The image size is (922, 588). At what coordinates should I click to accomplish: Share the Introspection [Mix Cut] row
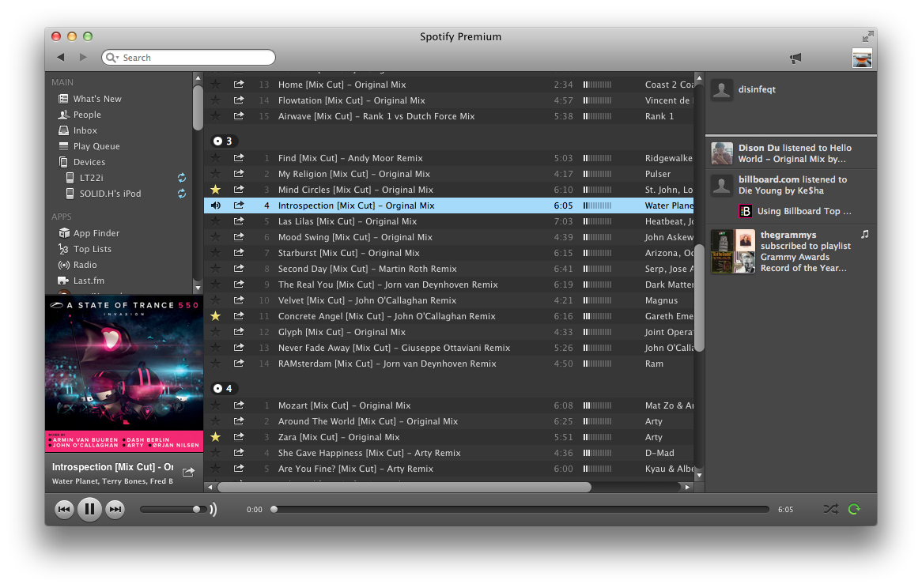239,205
